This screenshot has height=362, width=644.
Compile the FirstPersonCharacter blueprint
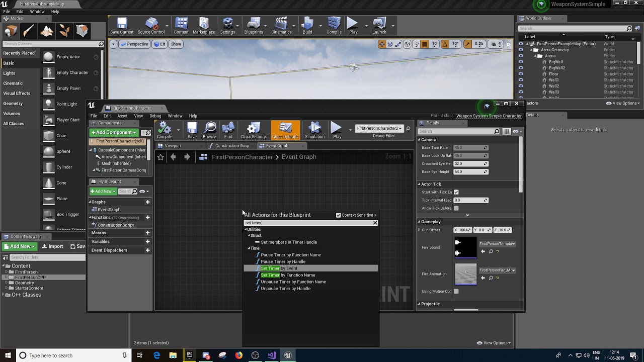point(164,130)
